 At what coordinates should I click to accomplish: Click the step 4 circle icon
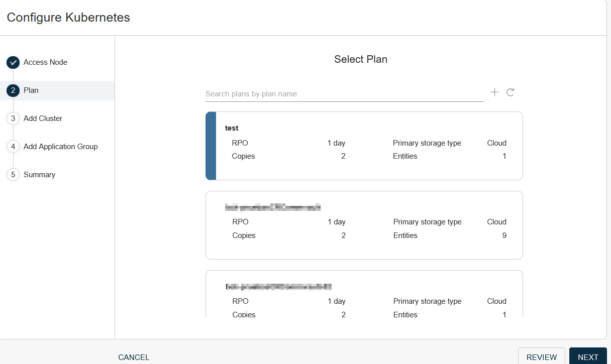13,147
